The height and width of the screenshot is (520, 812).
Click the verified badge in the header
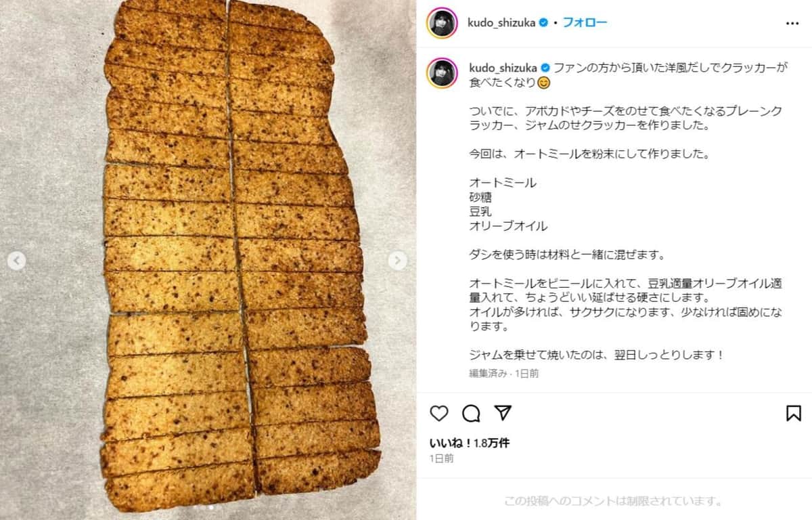(543, 23)
